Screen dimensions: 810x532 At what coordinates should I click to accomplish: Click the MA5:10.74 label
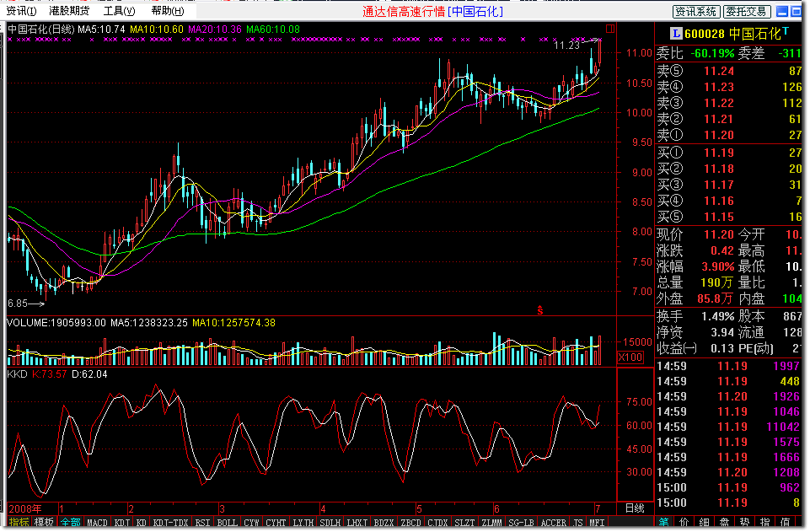click(101, 30)
